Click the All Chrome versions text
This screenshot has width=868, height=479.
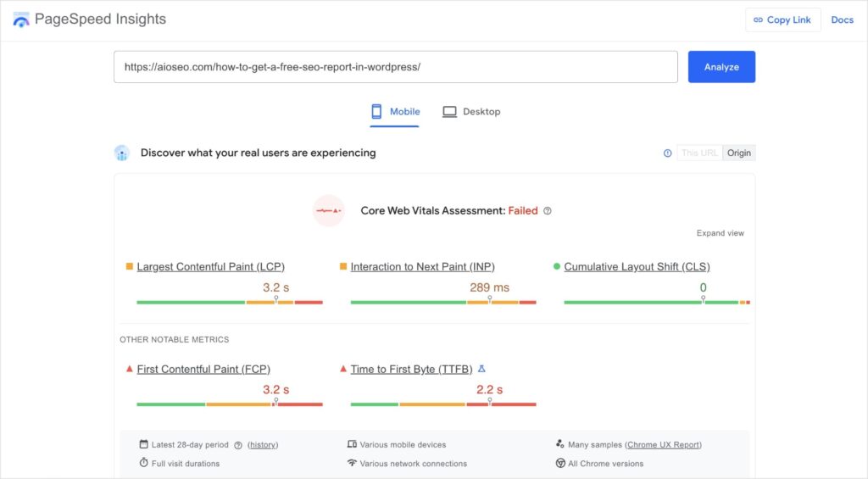[605, 464]
